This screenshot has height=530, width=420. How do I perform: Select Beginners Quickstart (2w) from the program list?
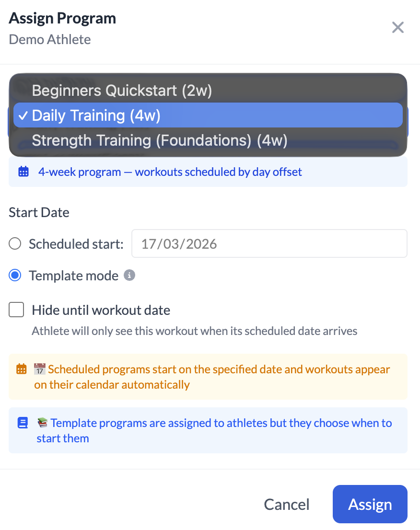point(122,90)
